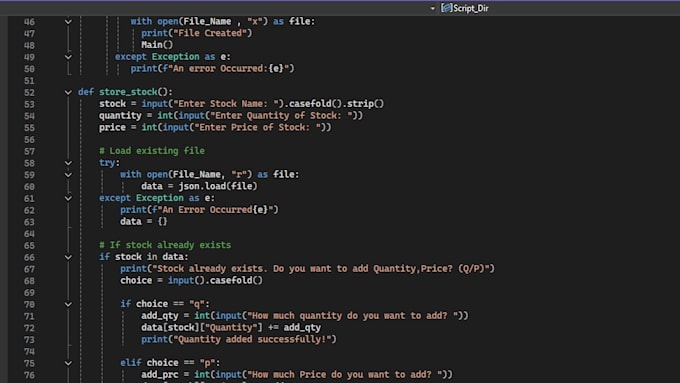Viewport: 680px width, 383px height.
Task: Click json.load(file) on line 60
Action: 218,186
